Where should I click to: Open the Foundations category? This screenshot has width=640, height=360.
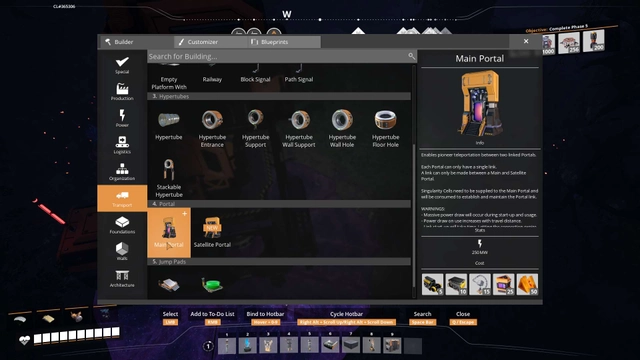(x=122, y=225)
